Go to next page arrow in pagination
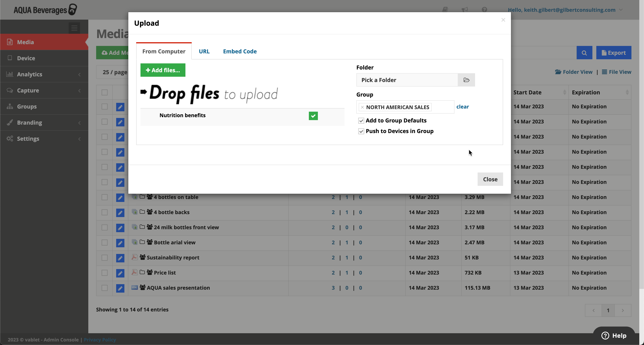This screenshot has width=644, height=345. (623, 310)
